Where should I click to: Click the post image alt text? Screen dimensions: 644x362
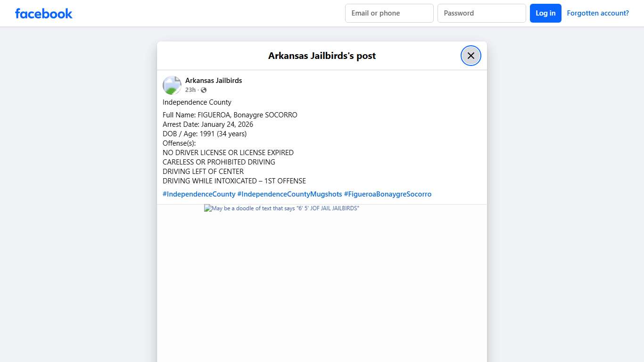[285, 208]
